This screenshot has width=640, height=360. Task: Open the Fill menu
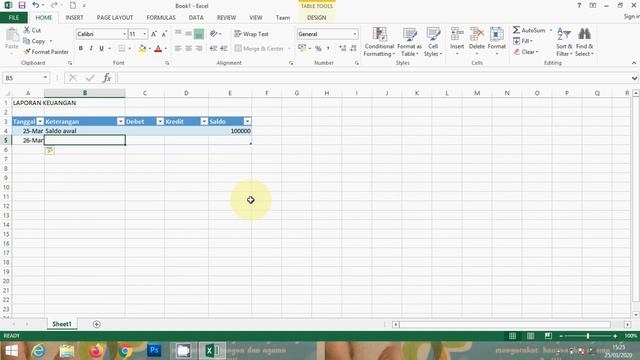[x=523, y=41]
